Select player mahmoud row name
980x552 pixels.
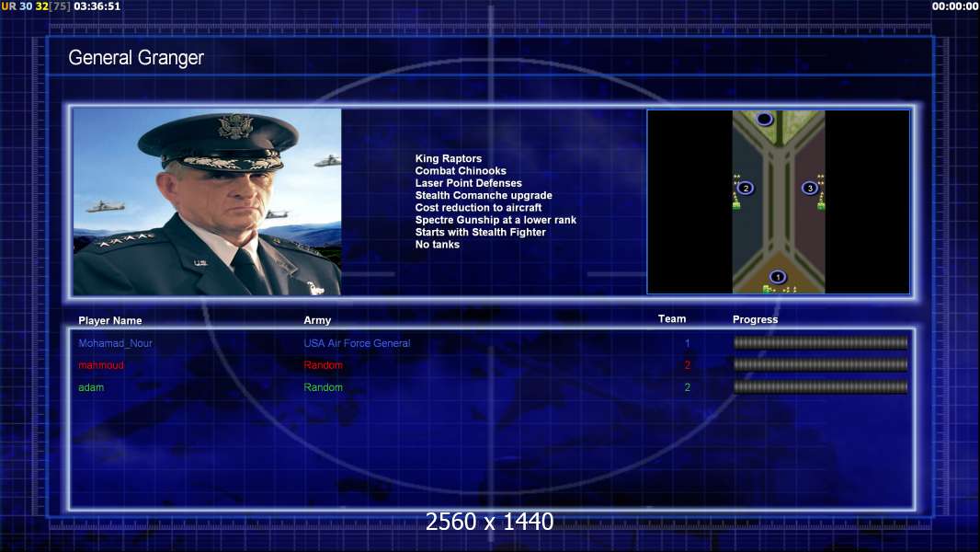(100, 365)
